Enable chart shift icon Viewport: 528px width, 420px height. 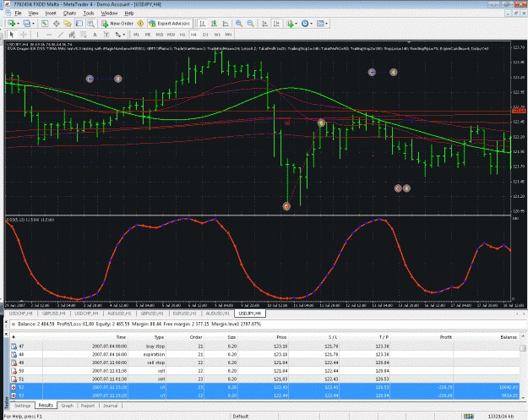click(276, 24)
